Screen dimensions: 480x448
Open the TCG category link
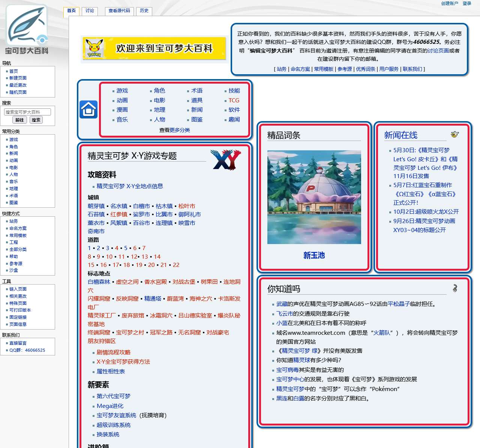pyautogui.click(x=234, y=100)
